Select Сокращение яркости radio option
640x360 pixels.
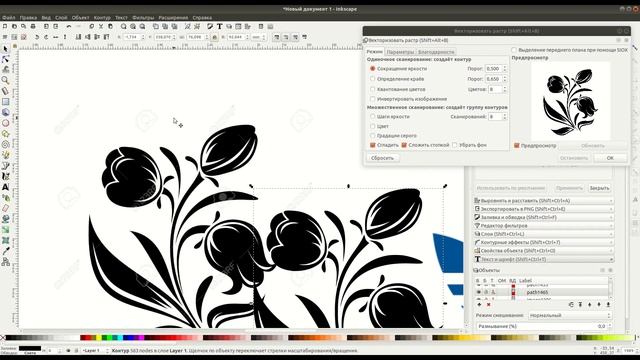(x=372, y=69)
